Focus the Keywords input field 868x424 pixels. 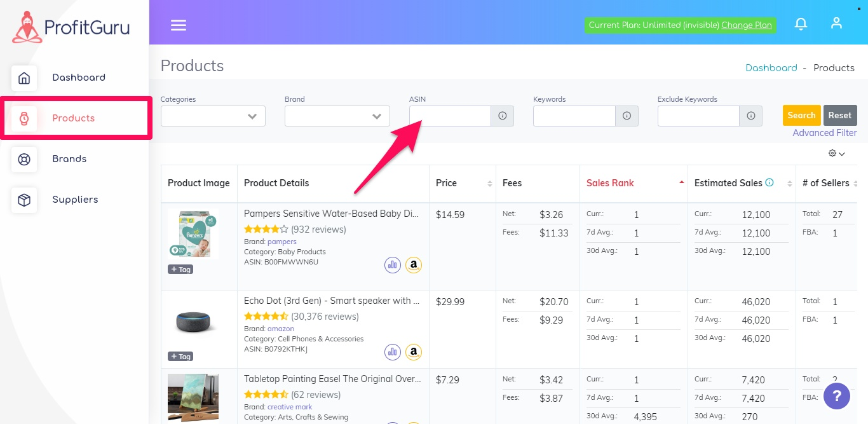[x=574, y=116]
